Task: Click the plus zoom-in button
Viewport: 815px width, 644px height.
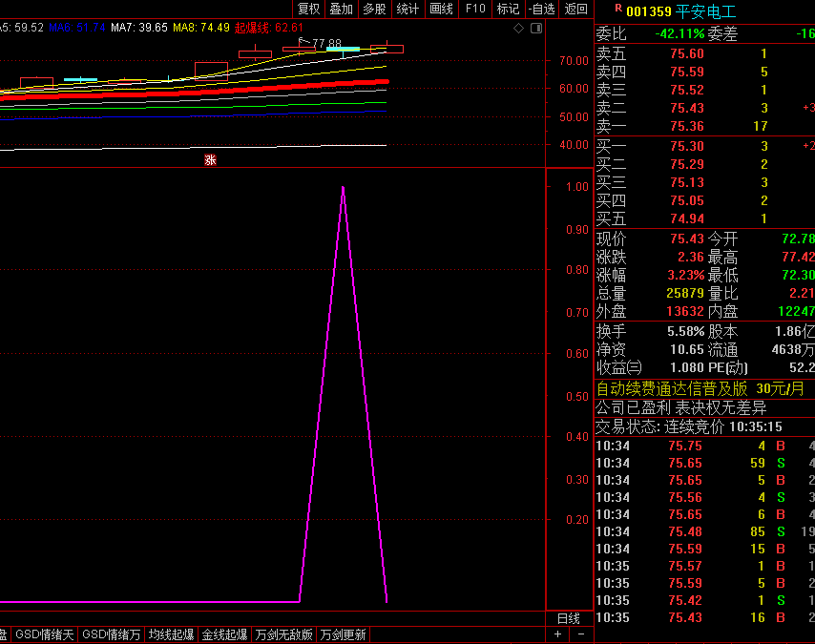Action: [x=558, y=634]
